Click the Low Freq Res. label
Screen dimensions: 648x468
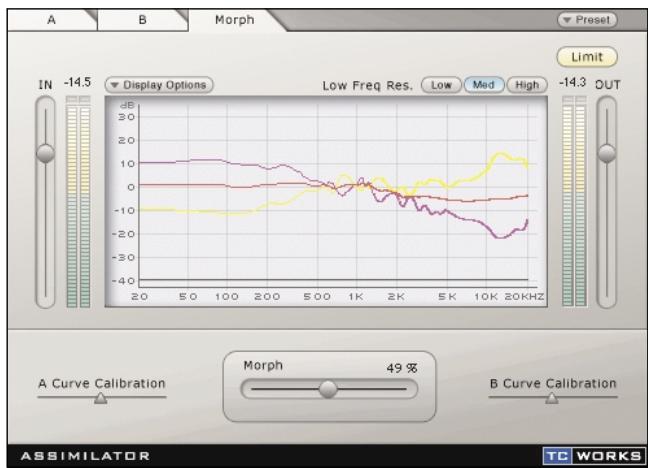pyautogui.click(x=367, y=86)
